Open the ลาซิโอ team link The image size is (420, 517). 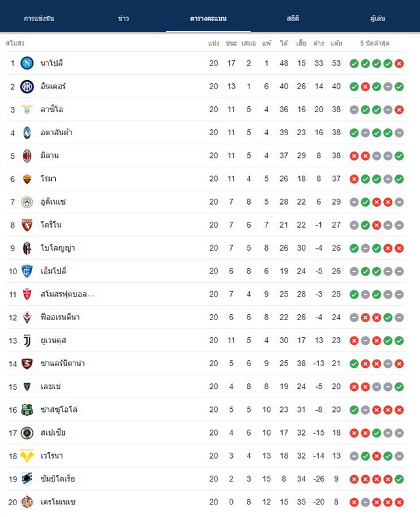(52, 109)
